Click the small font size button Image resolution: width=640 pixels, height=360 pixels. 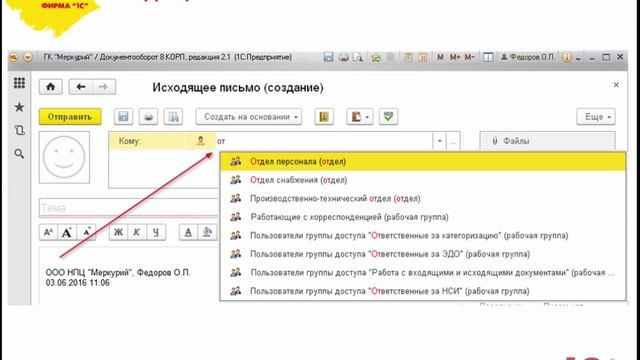click(48, 232)
